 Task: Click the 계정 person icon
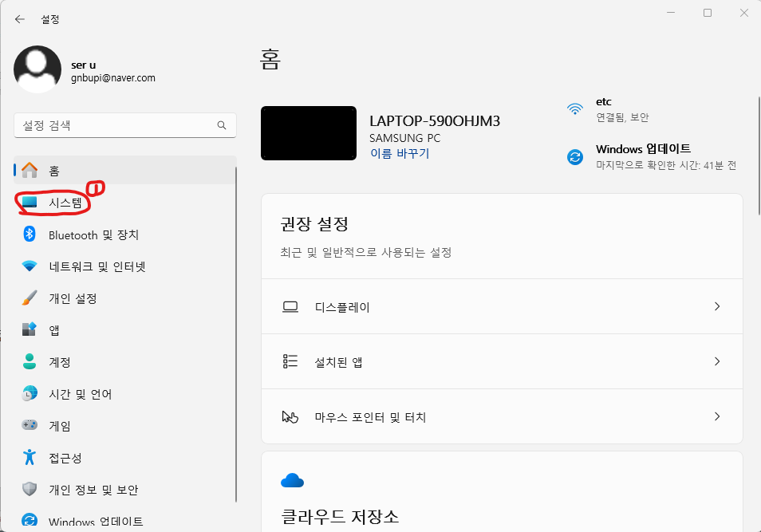(30, 361)
